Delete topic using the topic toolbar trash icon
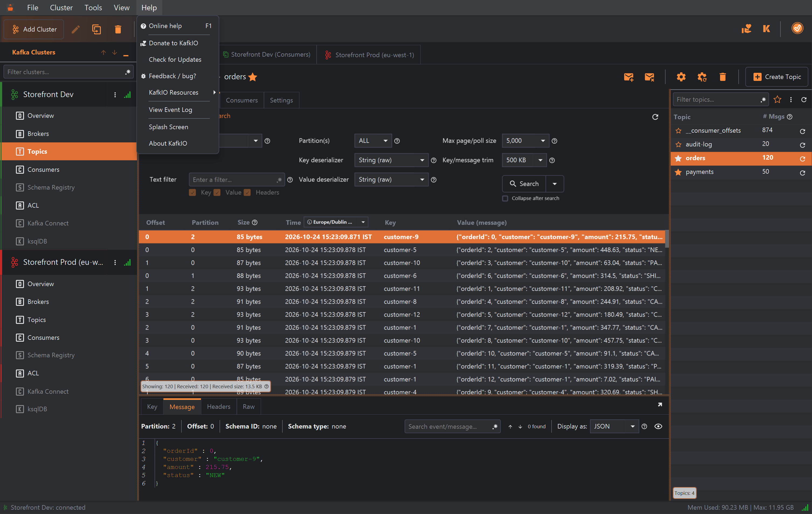Screen dimensions: 812x514 click(722, 77)
